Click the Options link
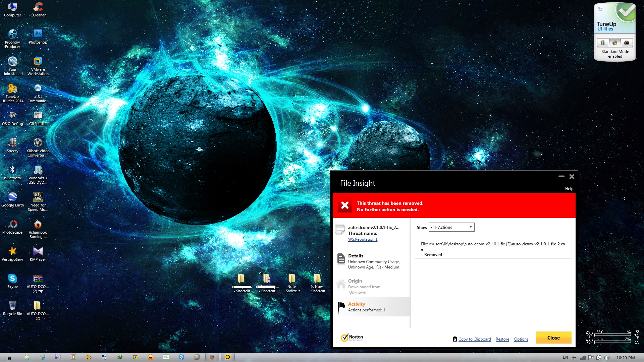The image size is (644, 362). pyautogui.click(x=521, y=339)
